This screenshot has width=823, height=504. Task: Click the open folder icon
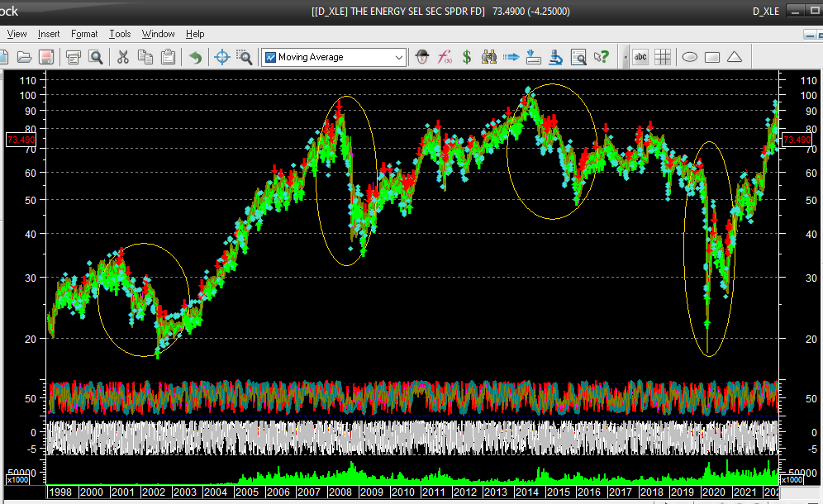point(24,57)
